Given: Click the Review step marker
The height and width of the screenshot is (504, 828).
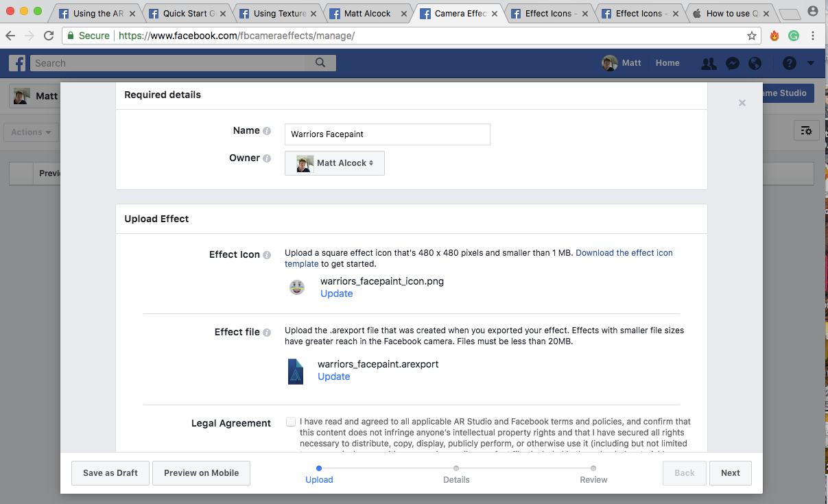Looking at the screenshot, I should point(593,468).
